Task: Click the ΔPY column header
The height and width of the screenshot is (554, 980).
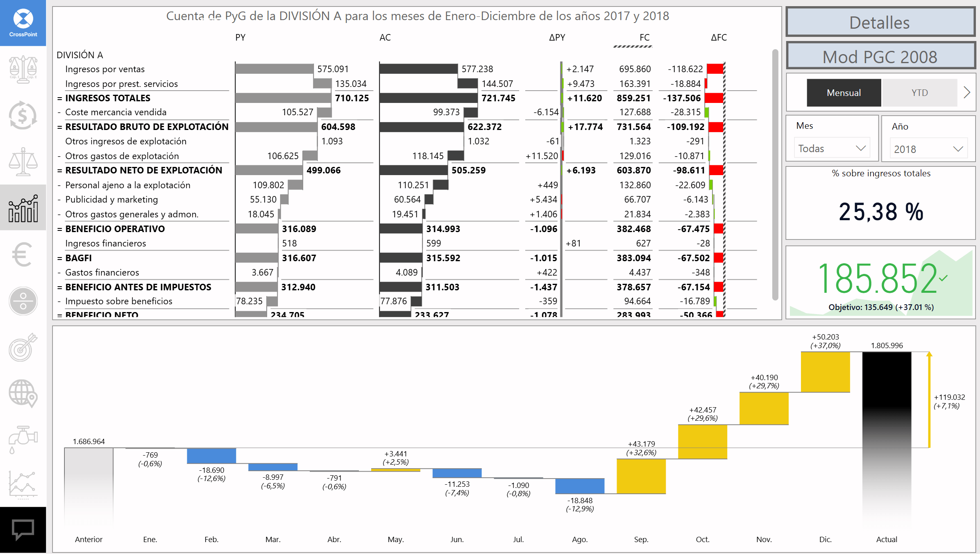Action: [x=557, y=37]
